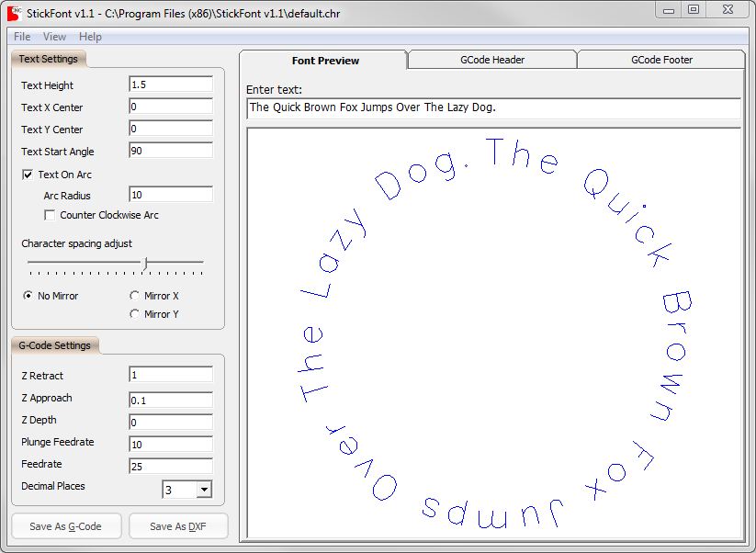Close the StickFont window
This screenshot has height=553, width=756.
(728, 10)
